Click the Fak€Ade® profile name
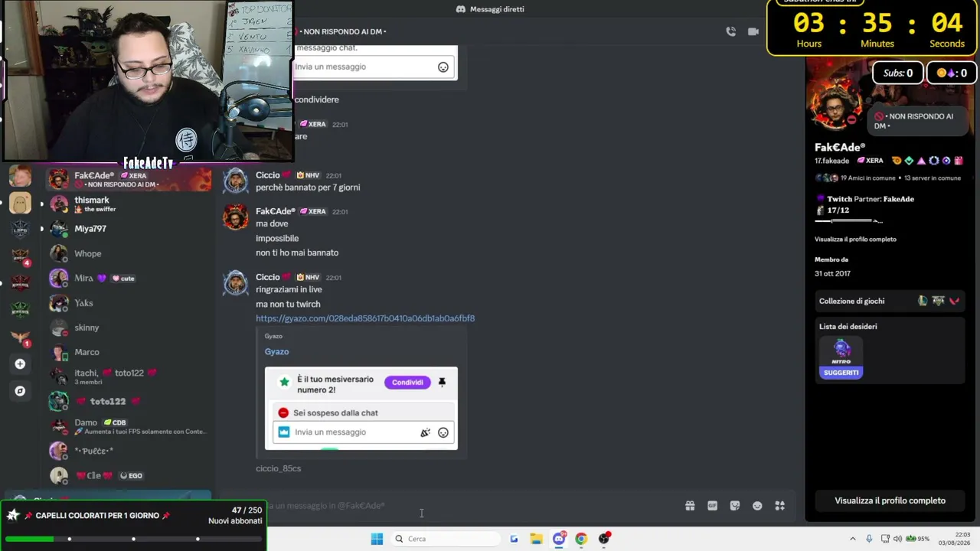980x551 pixels. click(840, 148)
